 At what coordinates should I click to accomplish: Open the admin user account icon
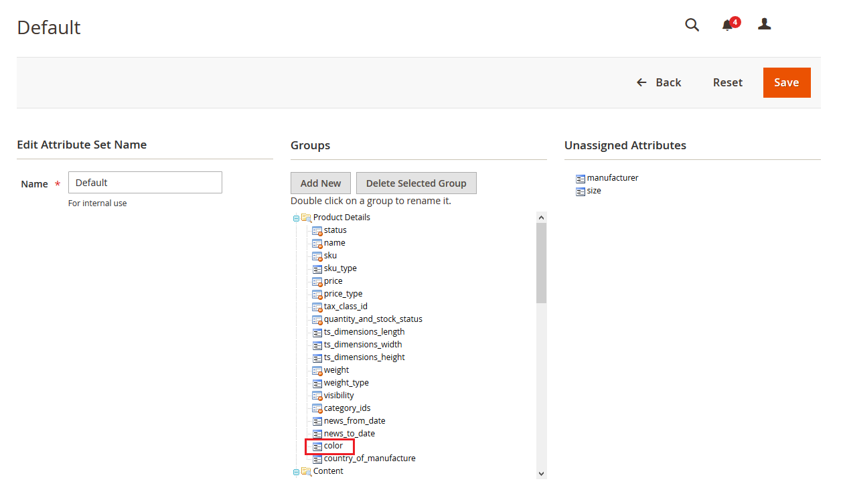[x=764, y=24]
